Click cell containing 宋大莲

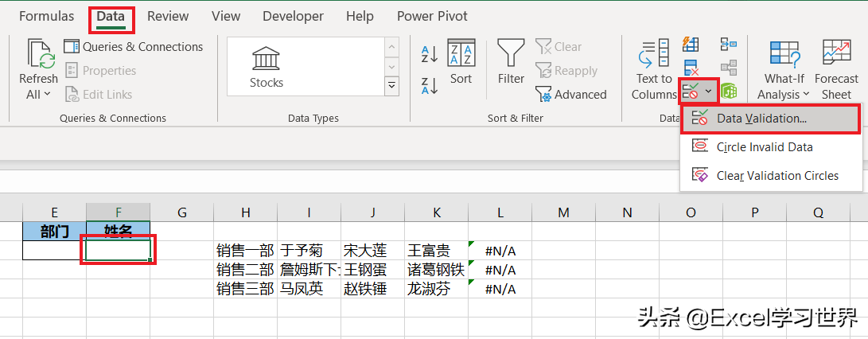(372, 251)
